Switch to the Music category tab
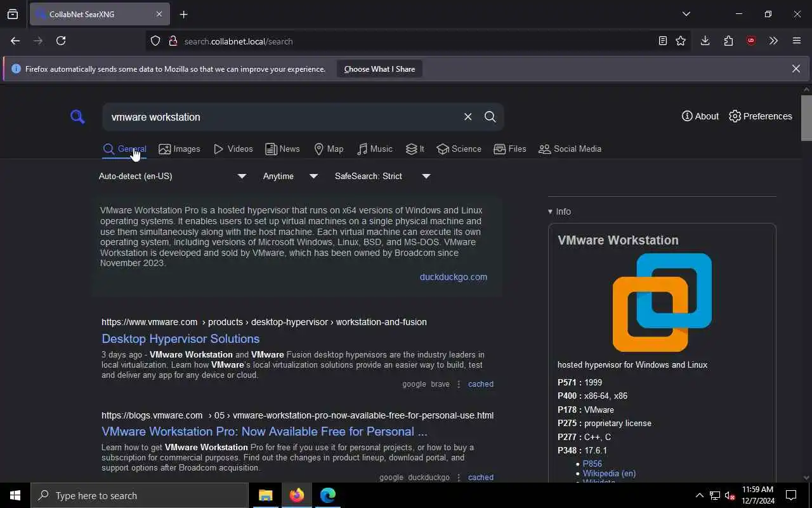812x508 pixels. click(x=375, y=149)
